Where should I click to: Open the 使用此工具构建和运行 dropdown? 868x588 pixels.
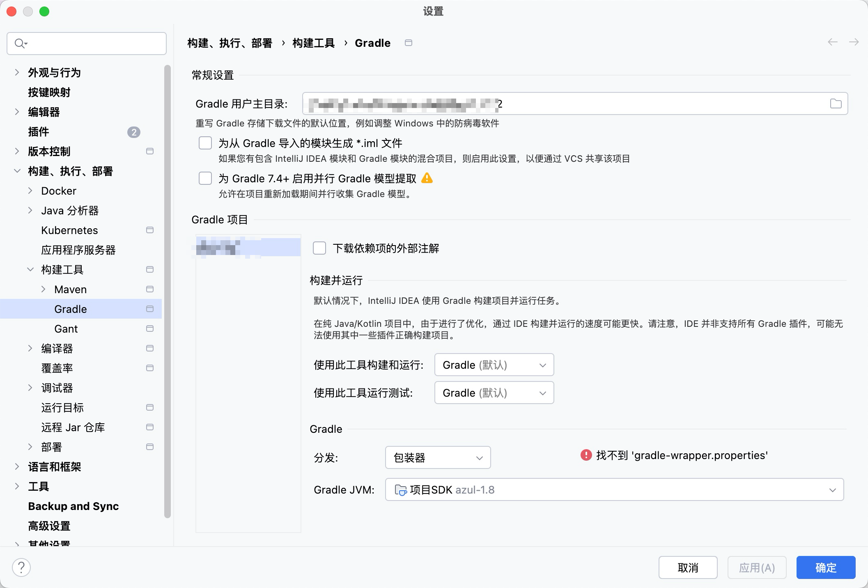(x=494, y=365)
